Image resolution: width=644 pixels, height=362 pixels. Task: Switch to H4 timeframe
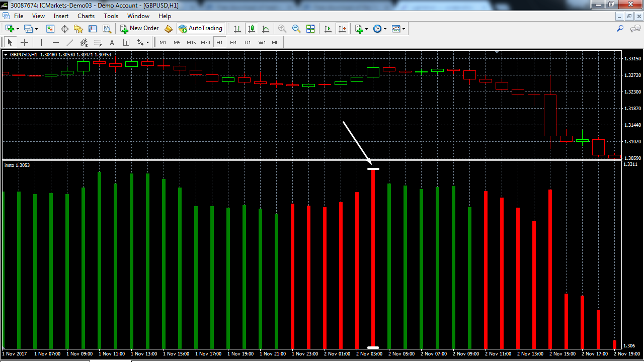click(x=233, y=42)
